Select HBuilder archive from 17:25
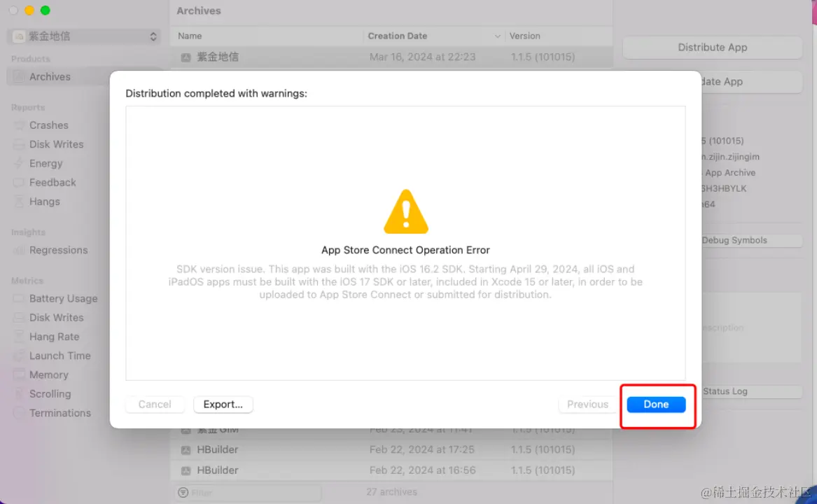 point(391,450)
